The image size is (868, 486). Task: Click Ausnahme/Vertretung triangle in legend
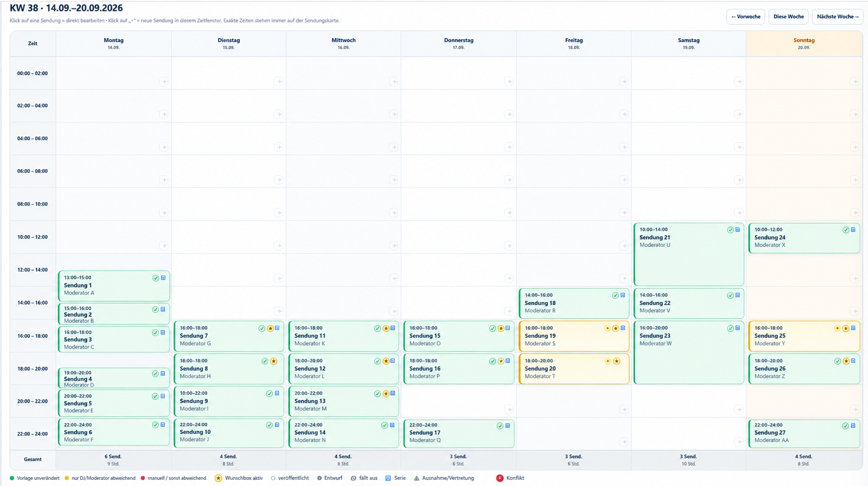click(416, 478)
